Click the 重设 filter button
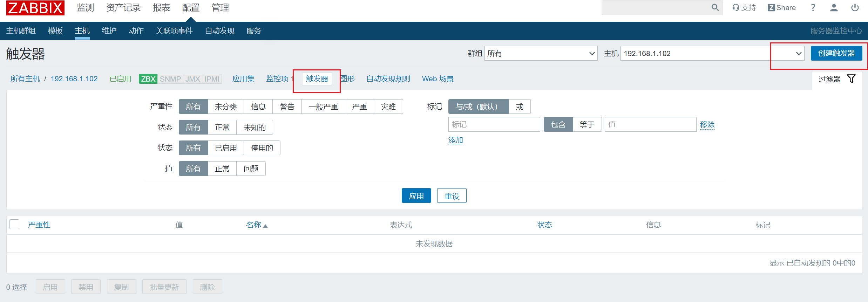This screenshot has width=868, height=302. tap(452, 195)
